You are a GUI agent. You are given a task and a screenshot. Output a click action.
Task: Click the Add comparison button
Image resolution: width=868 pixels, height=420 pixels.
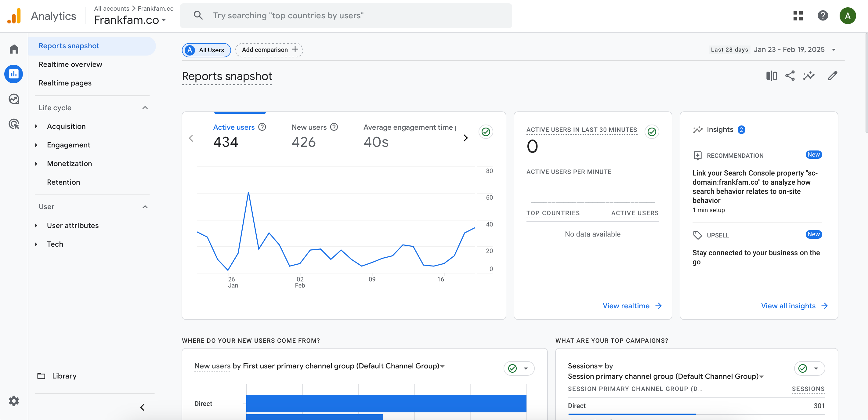(x=269, y=50)
